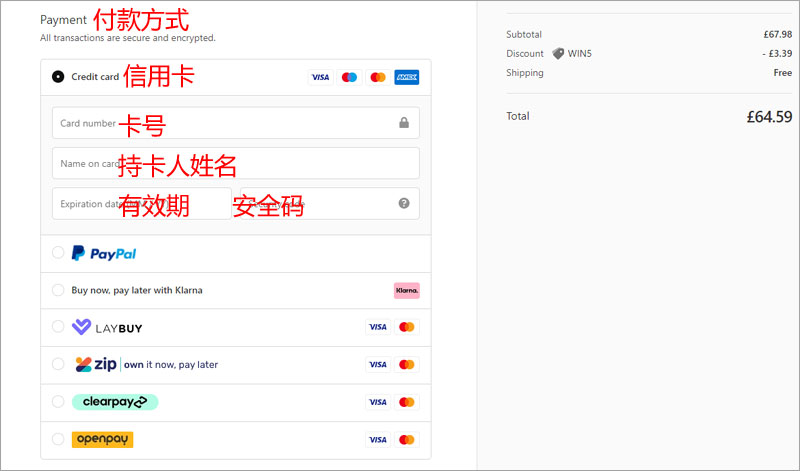The height and width of the screenshot is (471, 800).
Task: Click the Mastercard logo in Laybuy row
Action: coord(407,327)
